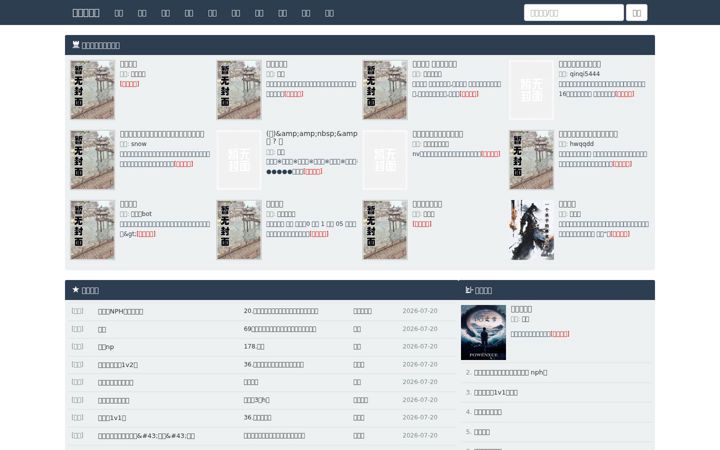Viewport: 720px width, 450px height.
Task: Open the ink-painted warrior book cover
Action: pos(531,230)
